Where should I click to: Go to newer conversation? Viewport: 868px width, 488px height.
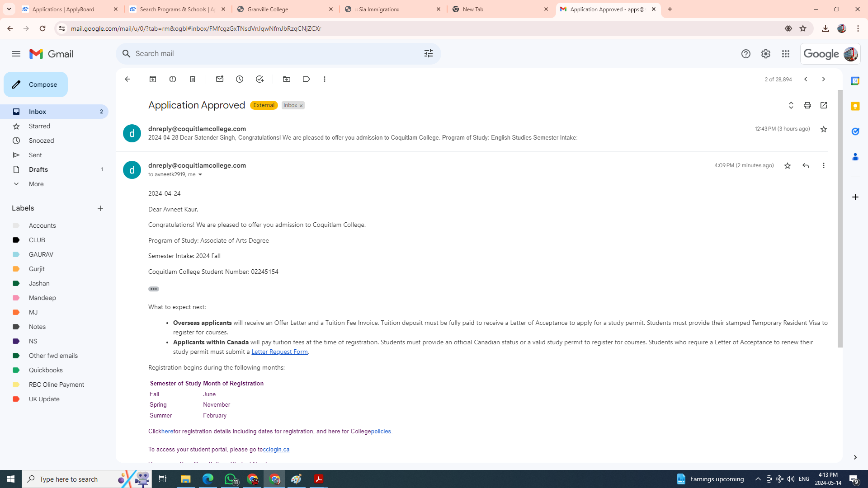[x=806, y=79]
